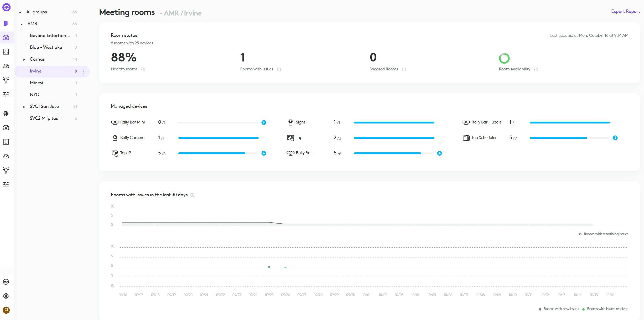Click info icon next to Room Availability
This screenshot has width=644, height=320.
coord(536,69)
